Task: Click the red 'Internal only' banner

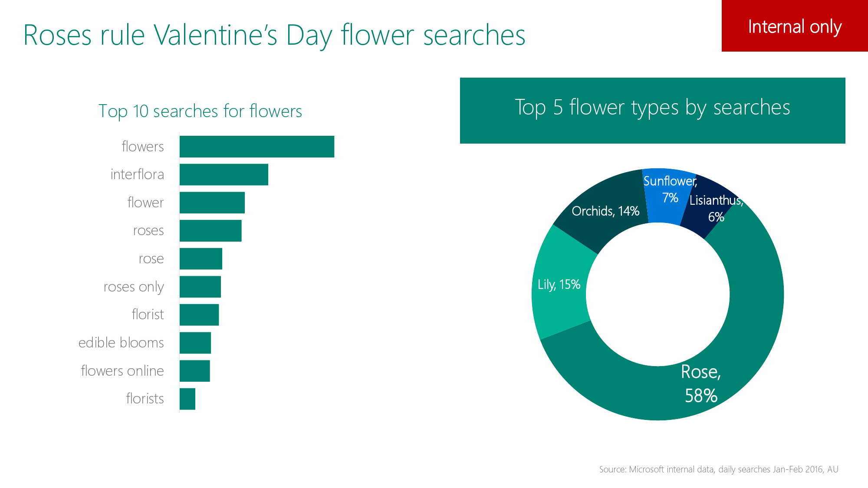Action: [795, 26]
